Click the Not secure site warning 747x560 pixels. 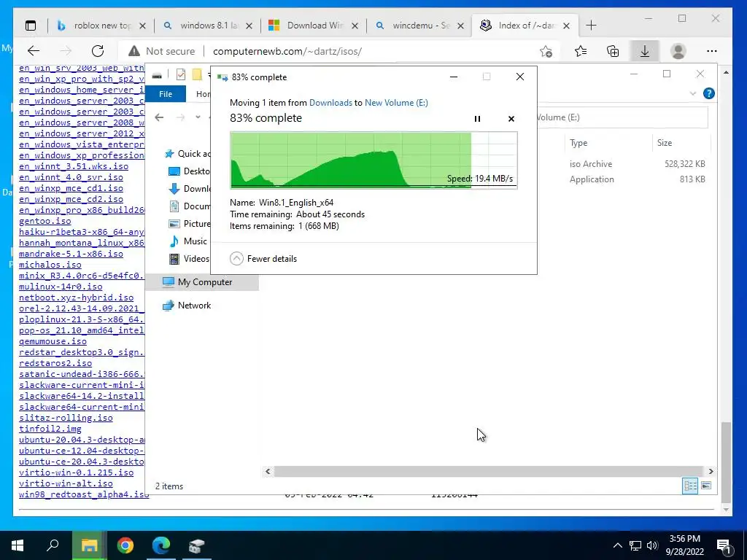[162, 51]
